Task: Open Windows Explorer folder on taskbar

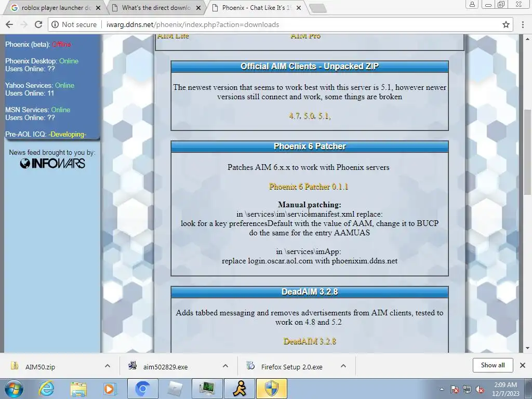Action: pyautogui.click(x=78, y=389)
